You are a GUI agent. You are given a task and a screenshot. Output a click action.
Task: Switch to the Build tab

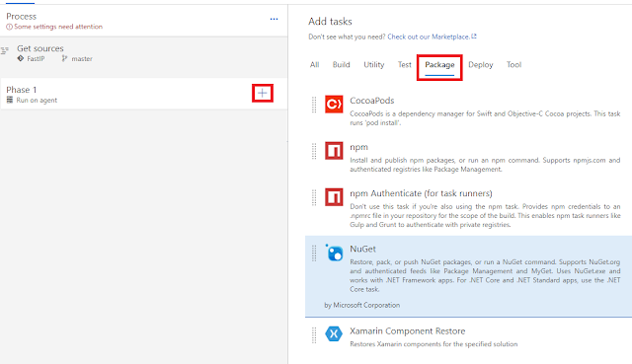(x=341, y=65)
